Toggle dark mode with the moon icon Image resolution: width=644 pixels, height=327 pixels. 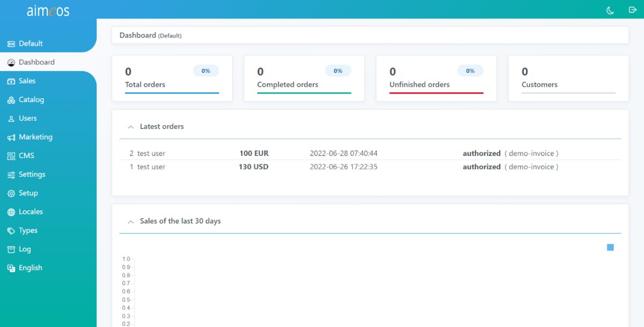(610, 10)
